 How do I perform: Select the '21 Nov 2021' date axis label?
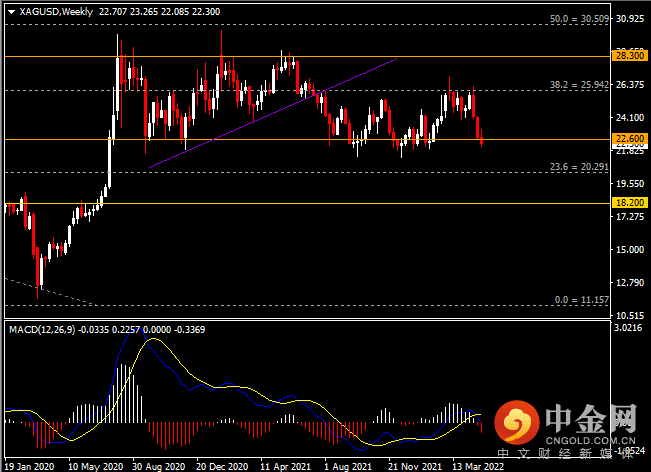(415, 467)
